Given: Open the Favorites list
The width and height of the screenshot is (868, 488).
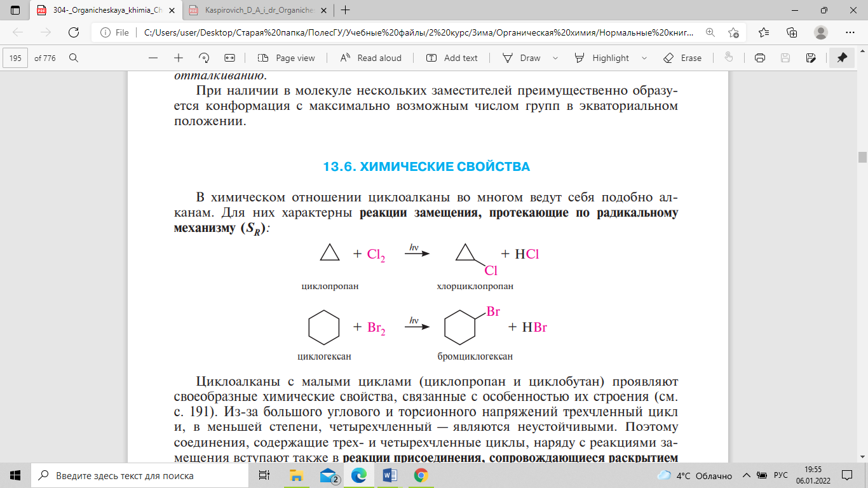Looking at the screenshot, I should click(763, 32).
